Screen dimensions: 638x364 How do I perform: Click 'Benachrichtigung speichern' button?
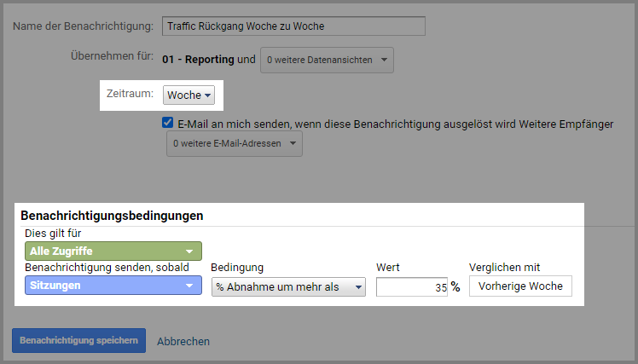pos(79,340)
